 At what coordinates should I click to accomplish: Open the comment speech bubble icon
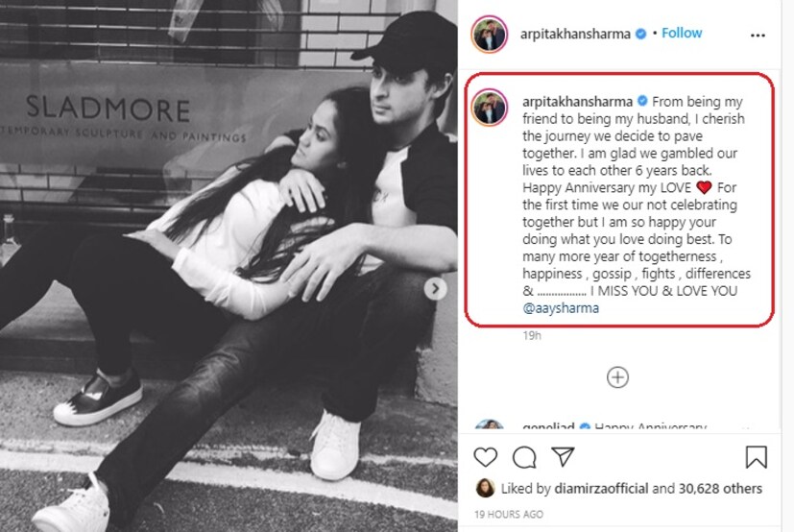tap(524, 457)
